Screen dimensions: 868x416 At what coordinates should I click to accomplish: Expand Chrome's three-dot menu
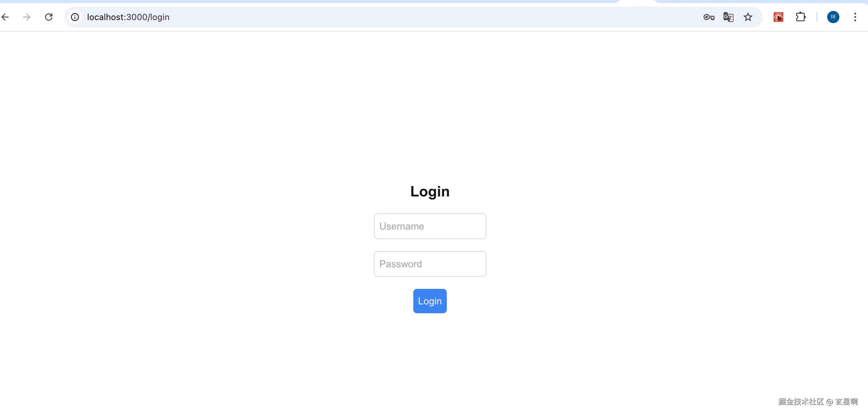pos(855,17)
